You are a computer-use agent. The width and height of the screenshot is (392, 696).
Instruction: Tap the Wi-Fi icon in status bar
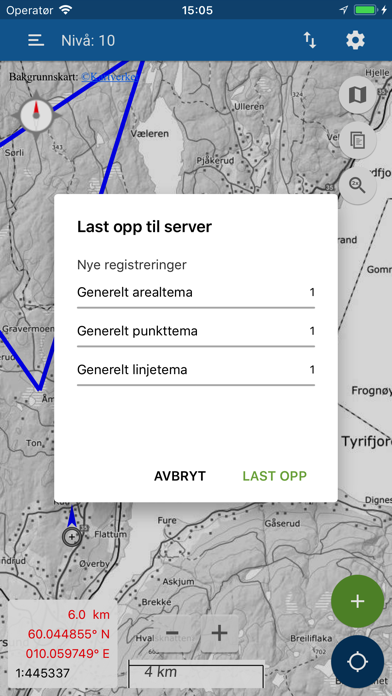pyautogui.click(x=66, y=10)
